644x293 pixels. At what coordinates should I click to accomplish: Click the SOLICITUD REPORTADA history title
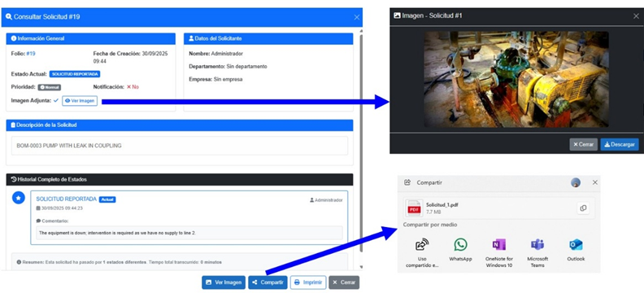[x=66, y=199]
